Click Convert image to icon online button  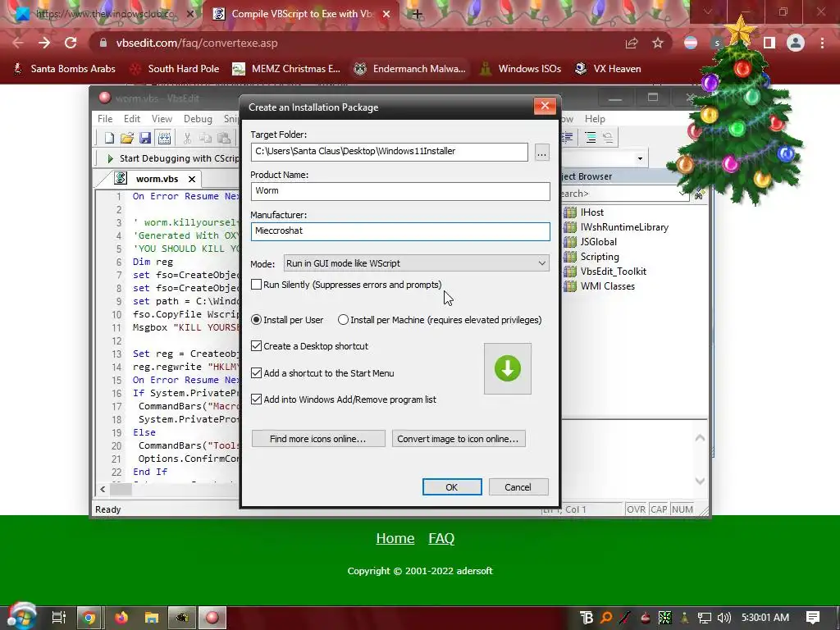click(458, 439)
